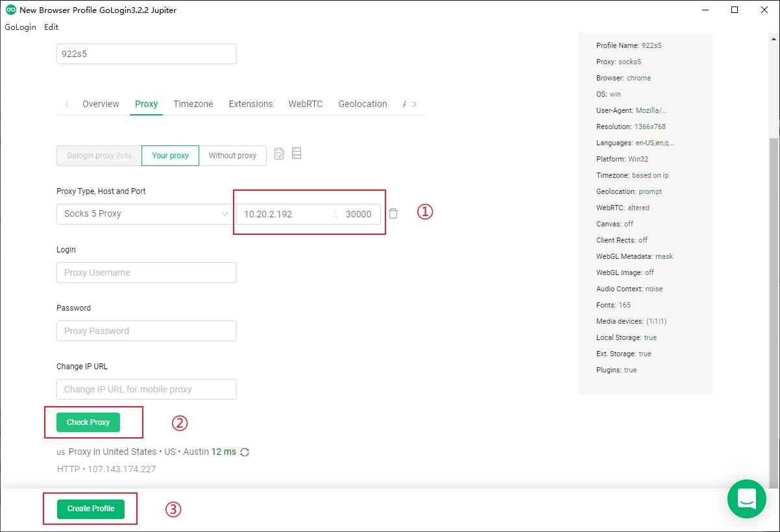The image size is (780, 532).
Task: Open the Edit menu
Action: [51, 27]
